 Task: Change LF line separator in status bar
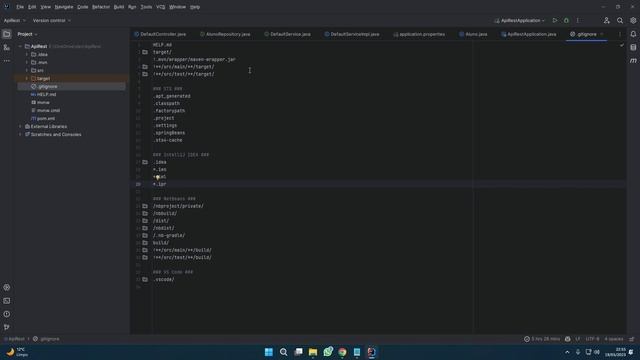coord(578,339)
